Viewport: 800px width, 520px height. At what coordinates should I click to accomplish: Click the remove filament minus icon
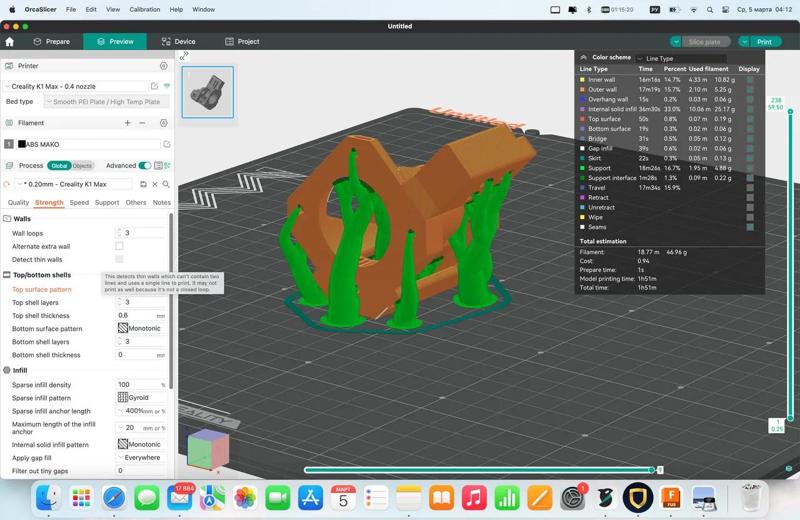pyautogui.click(x=142, y=123)
